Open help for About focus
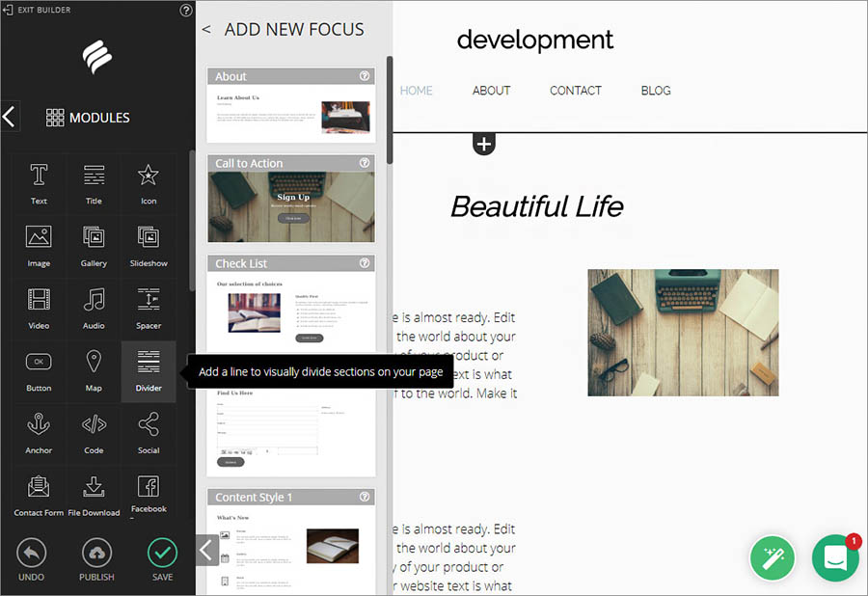Screen dimensions: 868x596 click(365, 76)
